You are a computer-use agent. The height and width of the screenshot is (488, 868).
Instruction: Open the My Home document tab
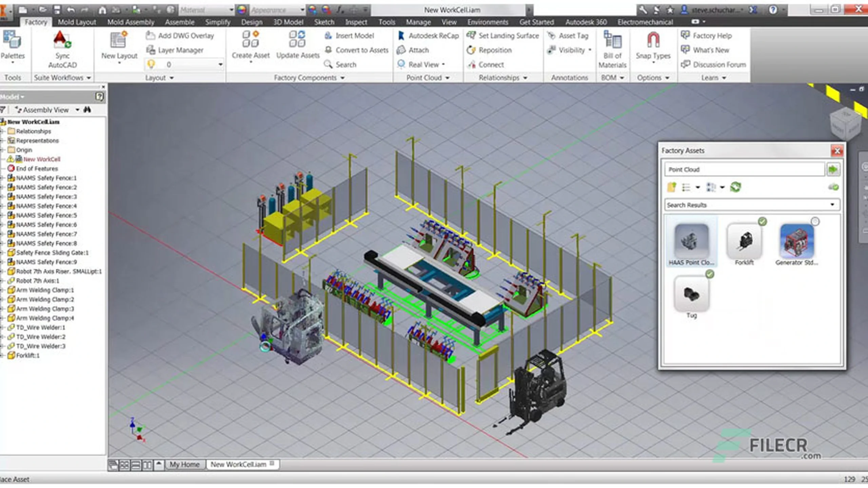click(x=185, y=464)
